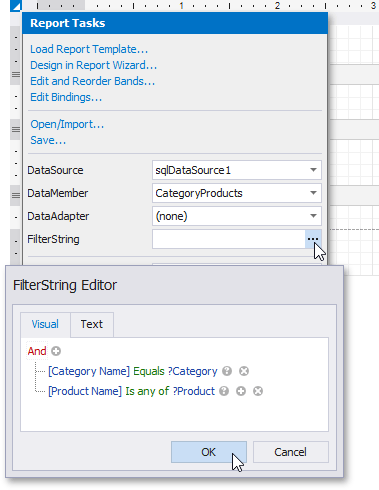This screenshot has width=379, height=490.
Task: Select the third band handle on the vertical ruler
Action: click(16, 195)
